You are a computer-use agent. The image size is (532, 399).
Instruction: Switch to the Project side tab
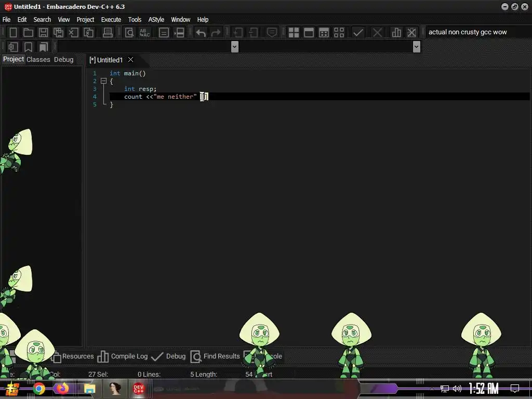tap(14, 59)
